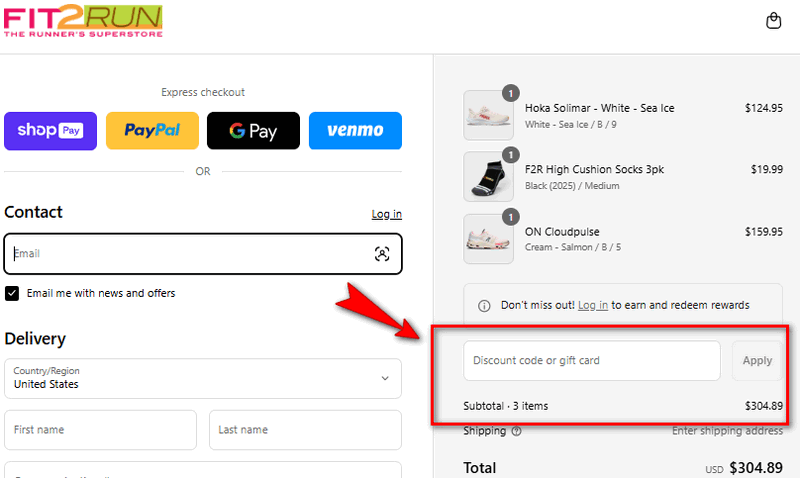Click the Fit2Run store logo

[83, 22]
